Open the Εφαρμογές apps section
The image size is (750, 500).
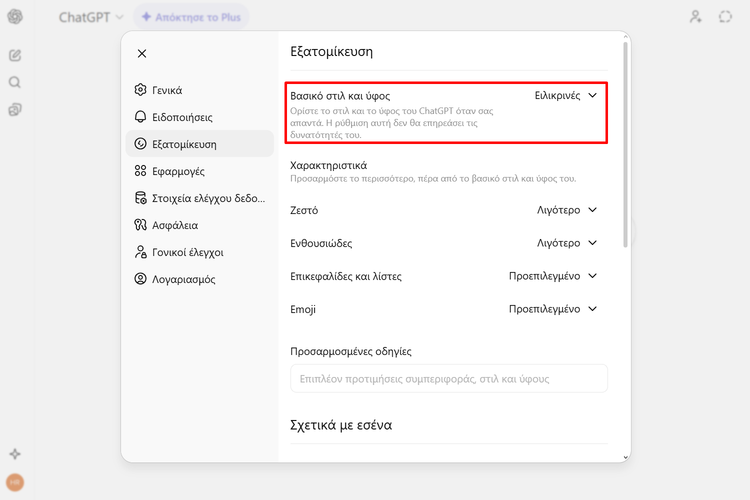click(x=178, y=171)
